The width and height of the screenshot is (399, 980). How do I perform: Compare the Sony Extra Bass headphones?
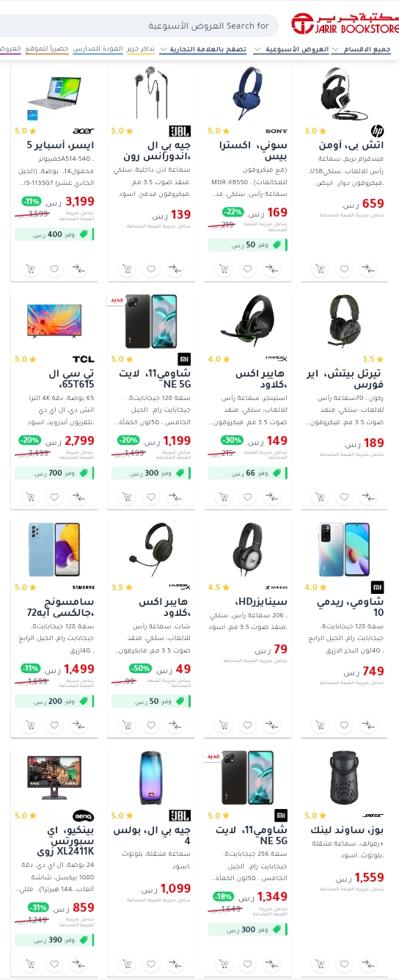[271, 269]
